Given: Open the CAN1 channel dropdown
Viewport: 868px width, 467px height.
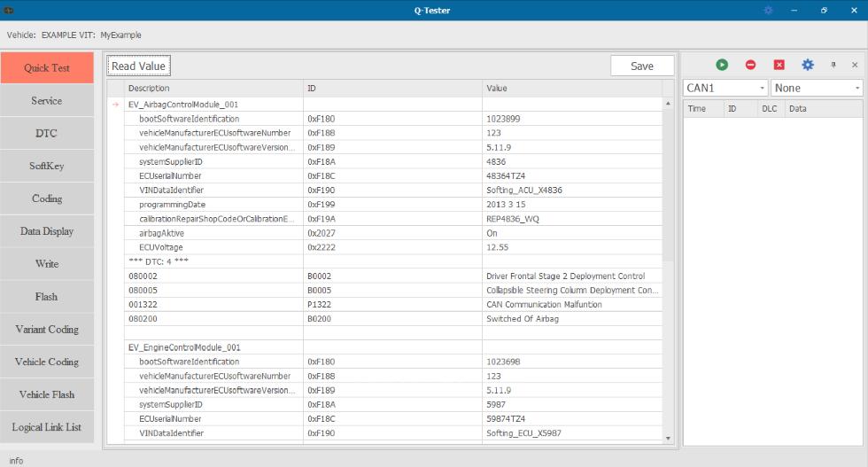Looking at the screenshot, I should coord(725,88).
